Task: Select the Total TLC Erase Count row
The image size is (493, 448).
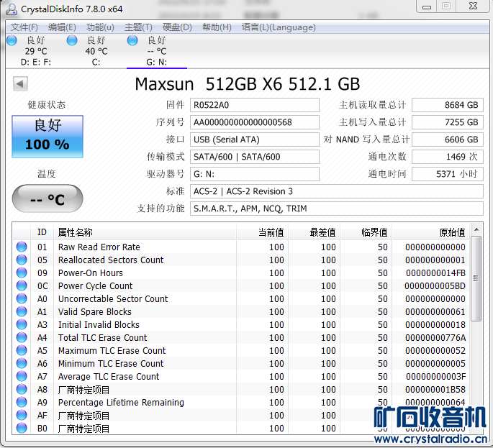Action: pos(241,337)
